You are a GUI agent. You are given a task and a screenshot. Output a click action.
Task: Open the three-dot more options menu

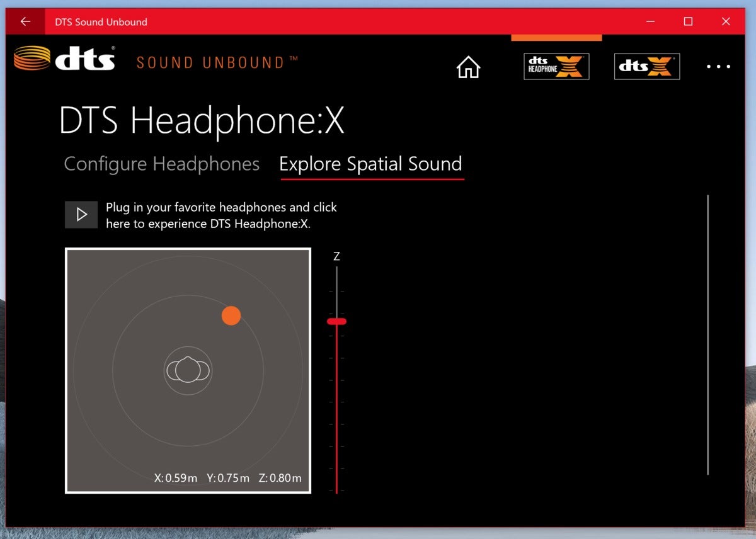pos(718,67)
